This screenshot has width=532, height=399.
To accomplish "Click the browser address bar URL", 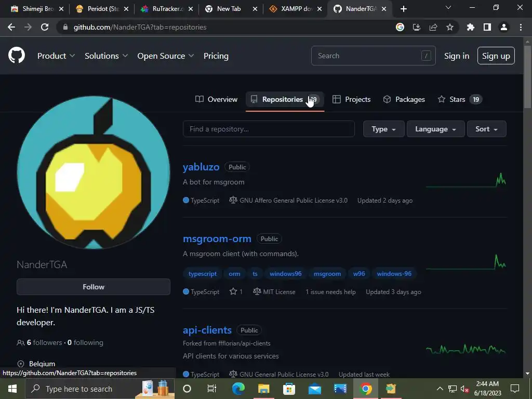I will (140, 27).
